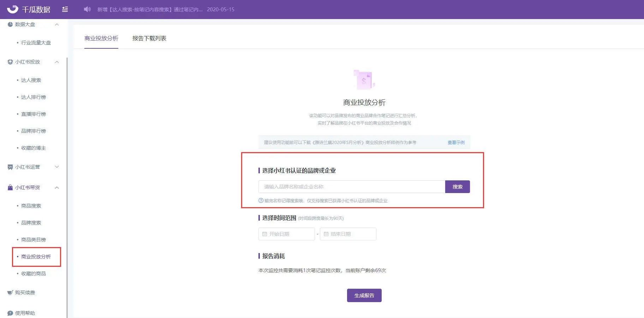Click the 数据大盘 pie chart icon
Viewport: 644px width, 318px height.
coord(10,24)
